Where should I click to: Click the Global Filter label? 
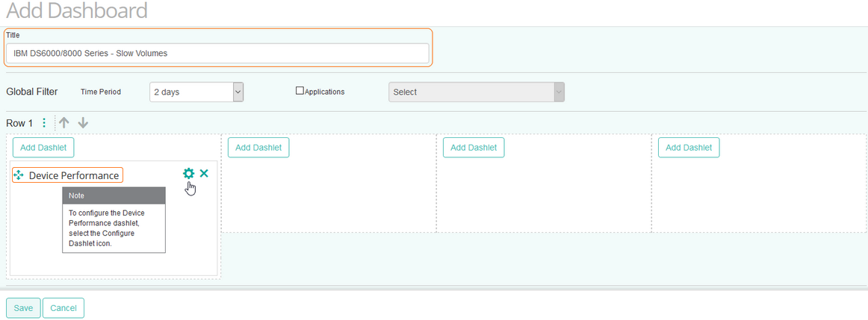tap(31, 92)
